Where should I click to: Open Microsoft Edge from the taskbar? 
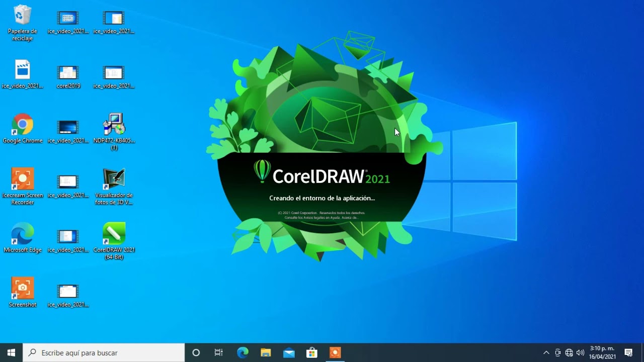click(x=243, y=352)
